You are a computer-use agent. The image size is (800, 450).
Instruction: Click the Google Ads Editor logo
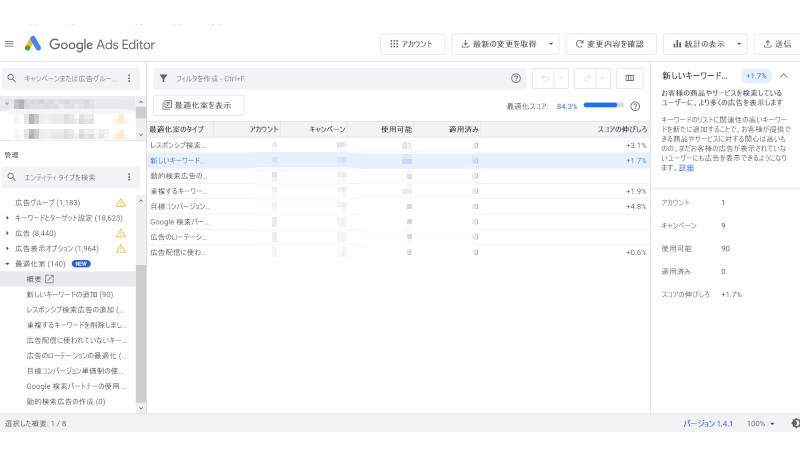click(33, 44)
